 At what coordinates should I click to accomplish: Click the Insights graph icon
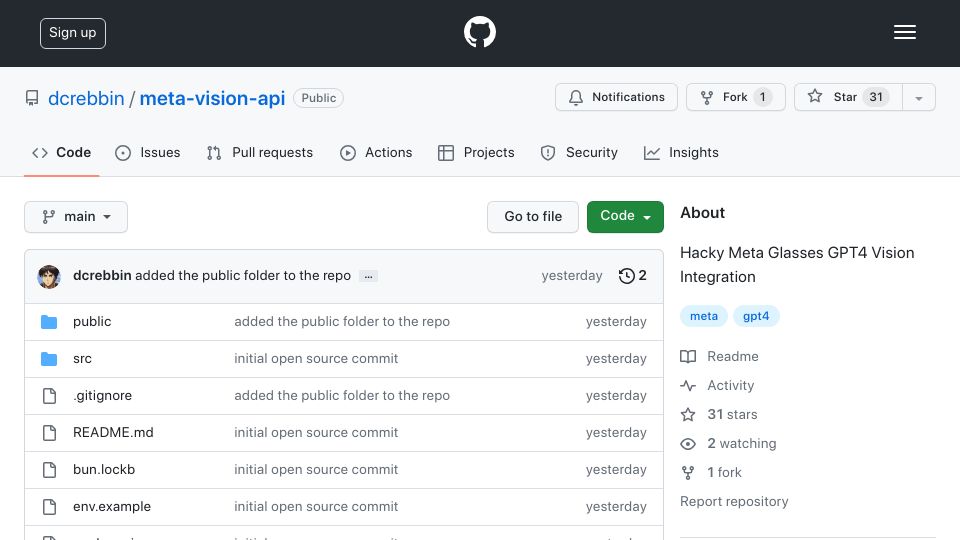pyautogui.click(x=652, y=153)
